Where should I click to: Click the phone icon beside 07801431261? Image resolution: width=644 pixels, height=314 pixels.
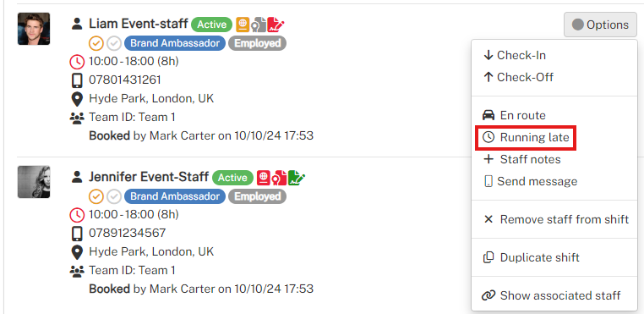[x=77, y=80]
